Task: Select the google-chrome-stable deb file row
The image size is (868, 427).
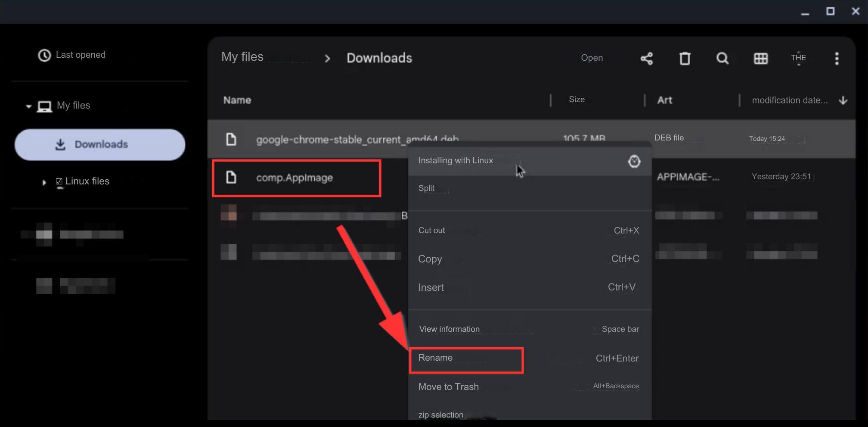Action: [x=531, y=139]
